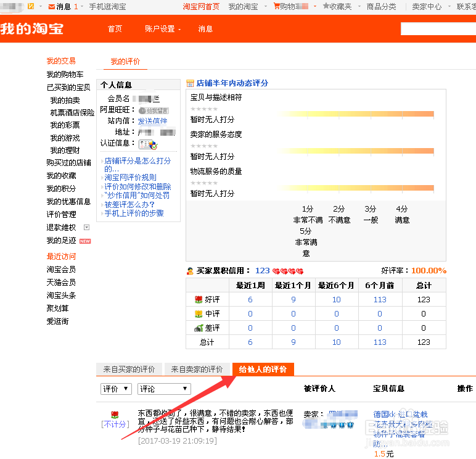Switch to 来自买家的评价 tab
Viewport: 476px width, 459px height.
[x=129, y=370]
